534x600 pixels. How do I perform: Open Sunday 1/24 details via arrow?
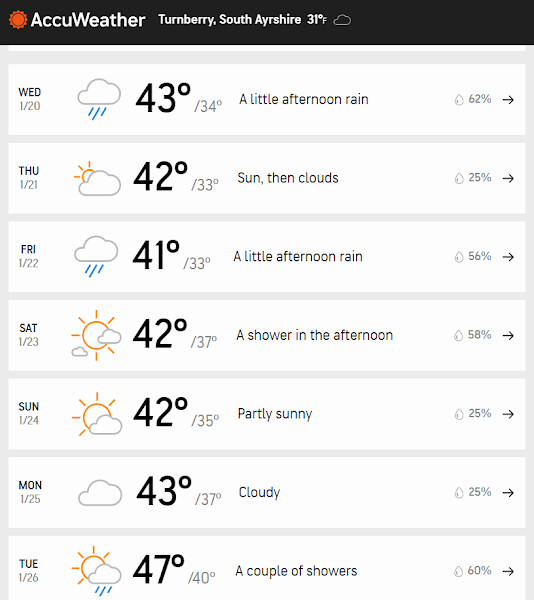point(508,414)
